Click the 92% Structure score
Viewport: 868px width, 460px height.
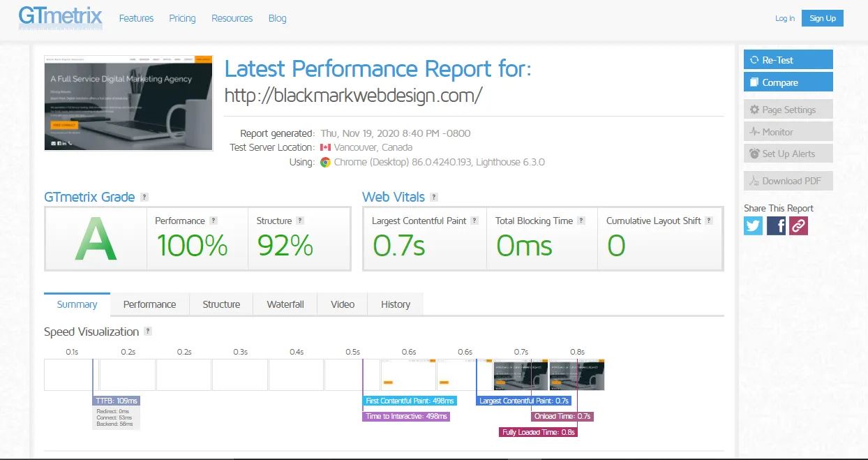point(285,246)
